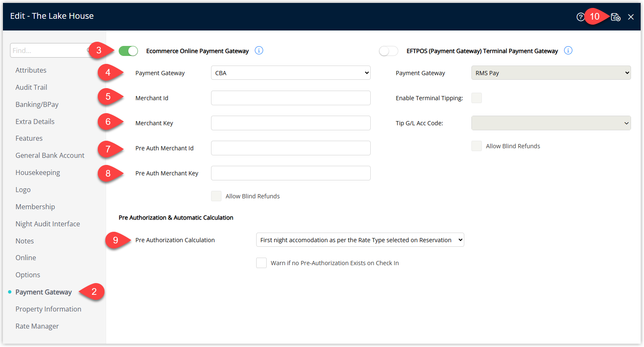Go to Housekeeping section
This screenshot has width=644, height=347.
click(38, 172)
